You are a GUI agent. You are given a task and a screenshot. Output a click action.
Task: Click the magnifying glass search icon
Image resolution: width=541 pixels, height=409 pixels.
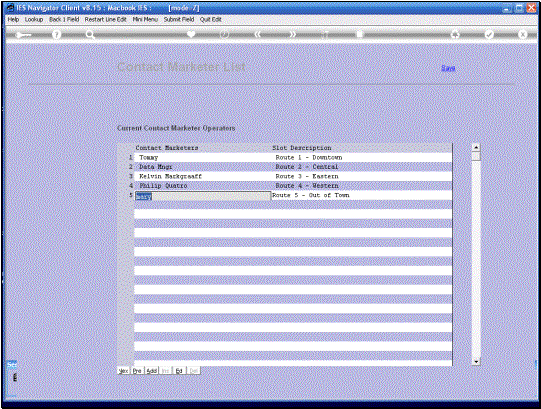[90, 35]
